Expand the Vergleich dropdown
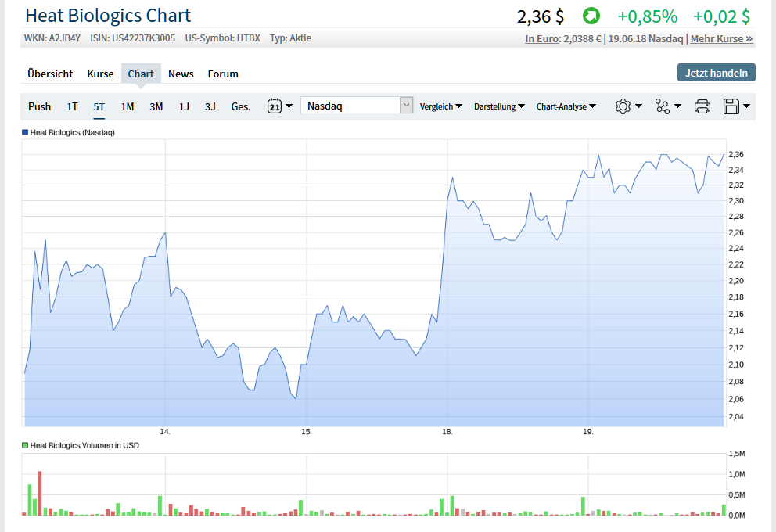Image resolution: width=776 pixels, height=532 pixels. coord(440,106)
